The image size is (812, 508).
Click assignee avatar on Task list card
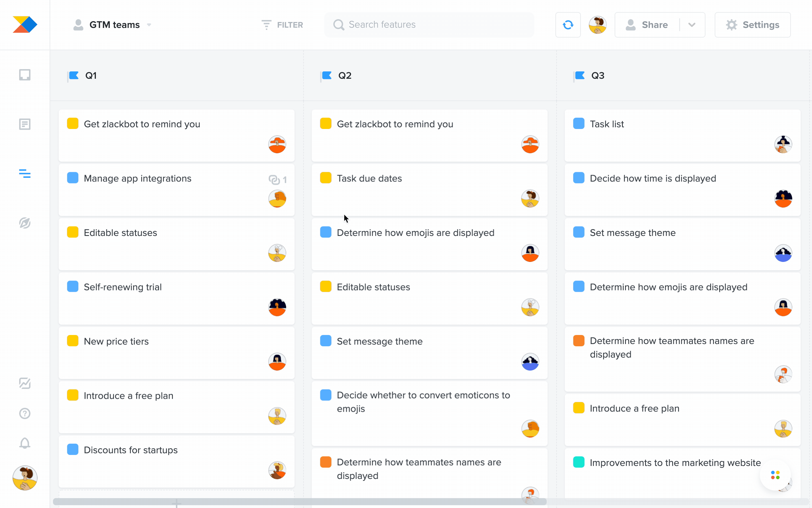[783, 144]
